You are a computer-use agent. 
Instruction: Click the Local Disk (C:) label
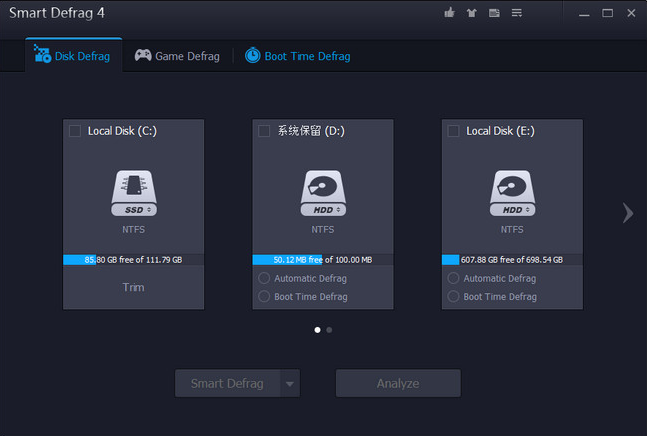pyautogui.click(x=122, y=131)
